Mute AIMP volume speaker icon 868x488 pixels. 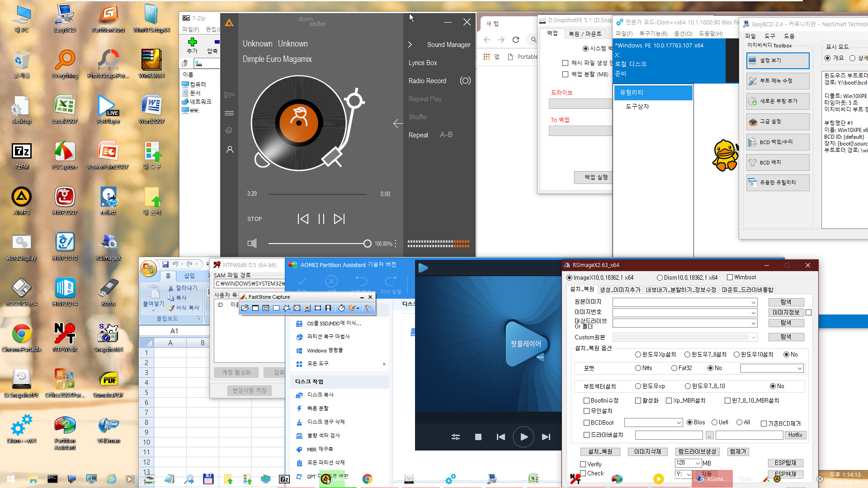pyautogui.click(x=252, y=244)
